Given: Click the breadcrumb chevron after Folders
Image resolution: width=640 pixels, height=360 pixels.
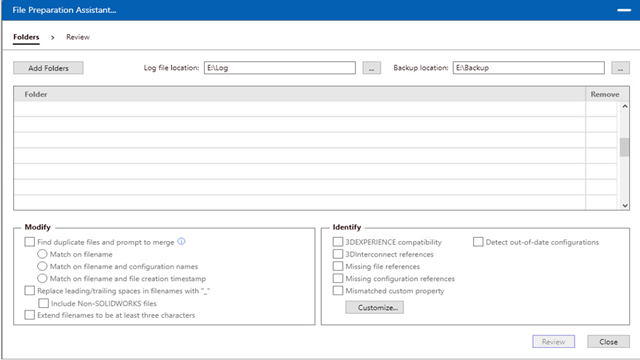Looking at the screenshot, I should pos(53,38).
